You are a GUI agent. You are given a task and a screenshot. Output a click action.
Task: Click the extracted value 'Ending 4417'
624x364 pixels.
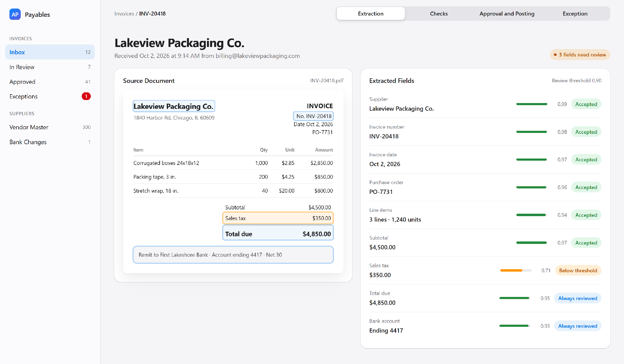coord(386,331)
